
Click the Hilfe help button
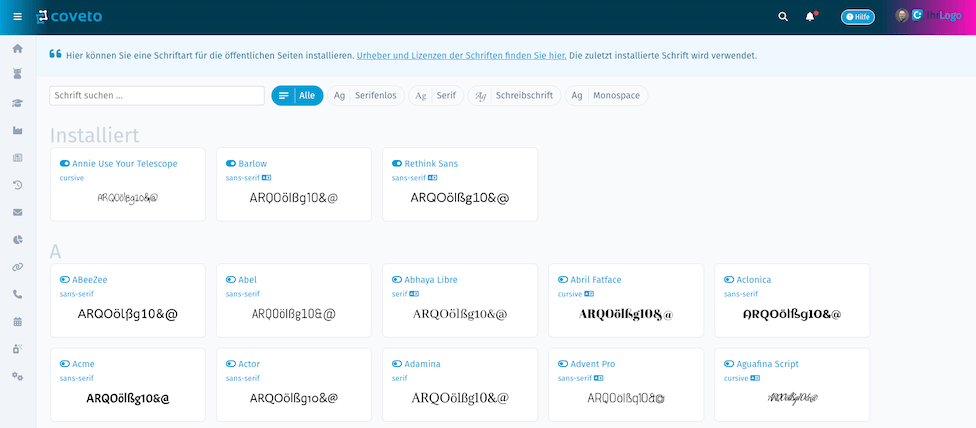(x=858, y=17)
